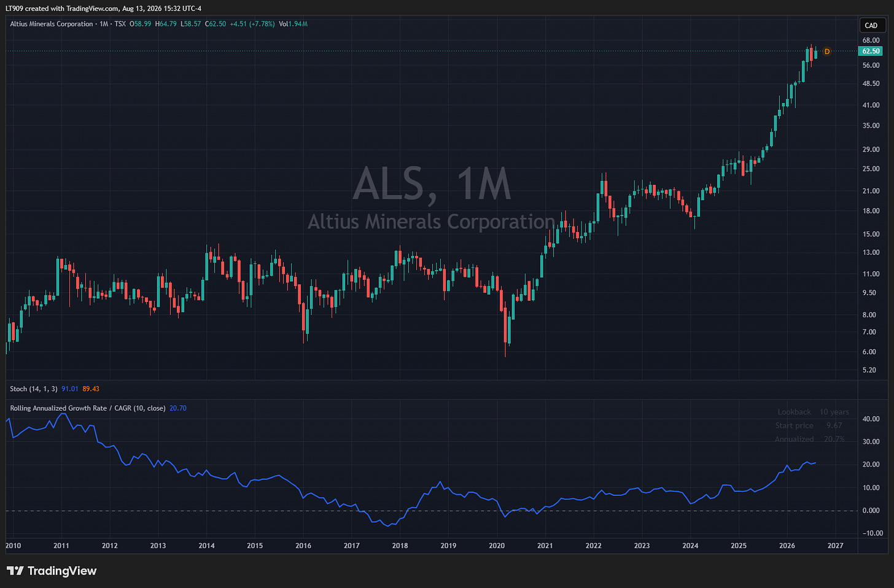The width and height of the screenshot is (894, 588).
Task: Click the 5.20 price axis label
Action: [869, 371]
